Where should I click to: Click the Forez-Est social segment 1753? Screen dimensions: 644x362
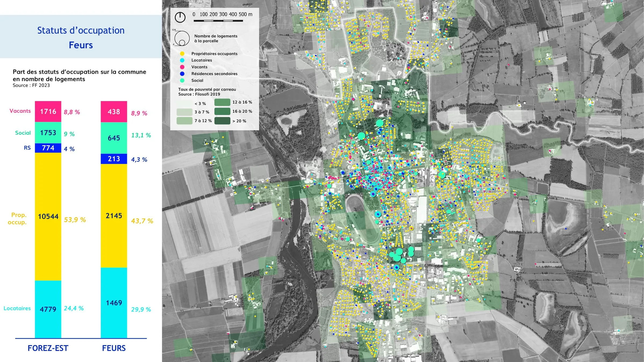coord(48,133)
